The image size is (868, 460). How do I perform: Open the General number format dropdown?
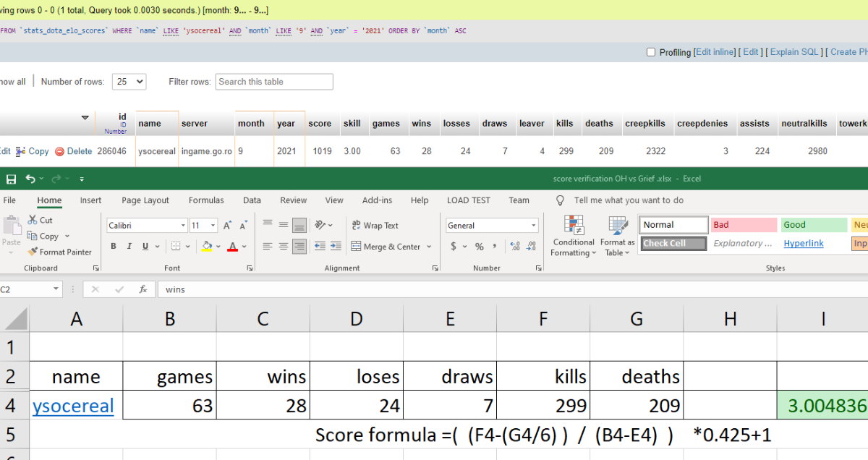[x=534, y=226]
